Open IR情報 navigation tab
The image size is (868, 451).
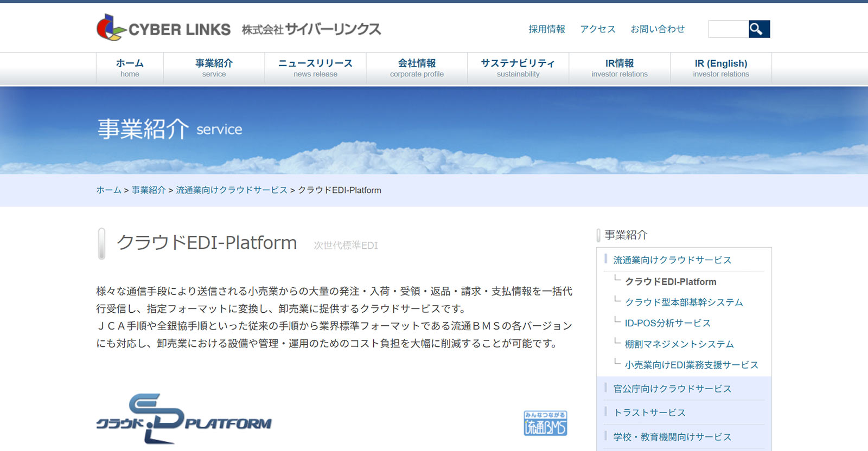pyautogui.click(x=620, y=68)
